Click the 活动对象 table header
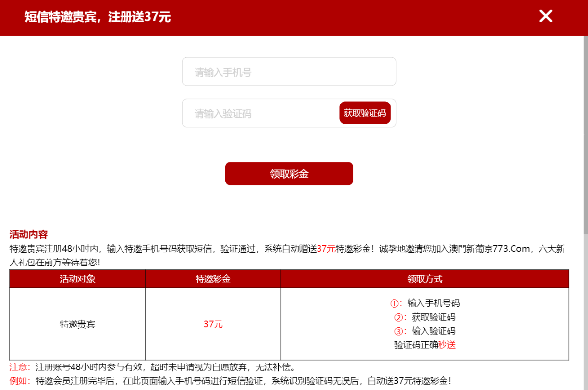 [77, 279]
